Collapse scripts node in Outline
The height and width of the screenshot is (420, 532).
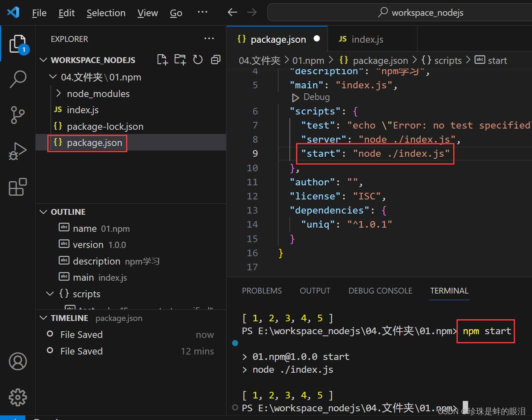click(x=50, y=294)
